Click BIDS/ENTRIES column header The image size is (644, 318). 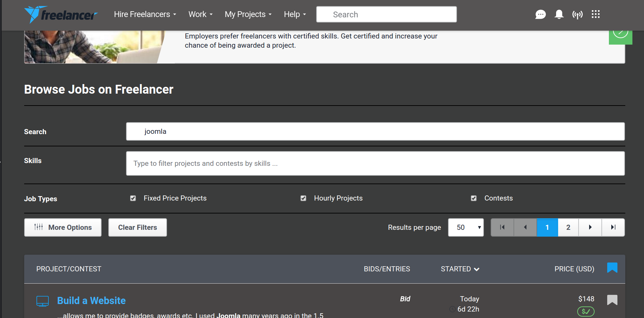pyautogui.click(x=387, y=269)
